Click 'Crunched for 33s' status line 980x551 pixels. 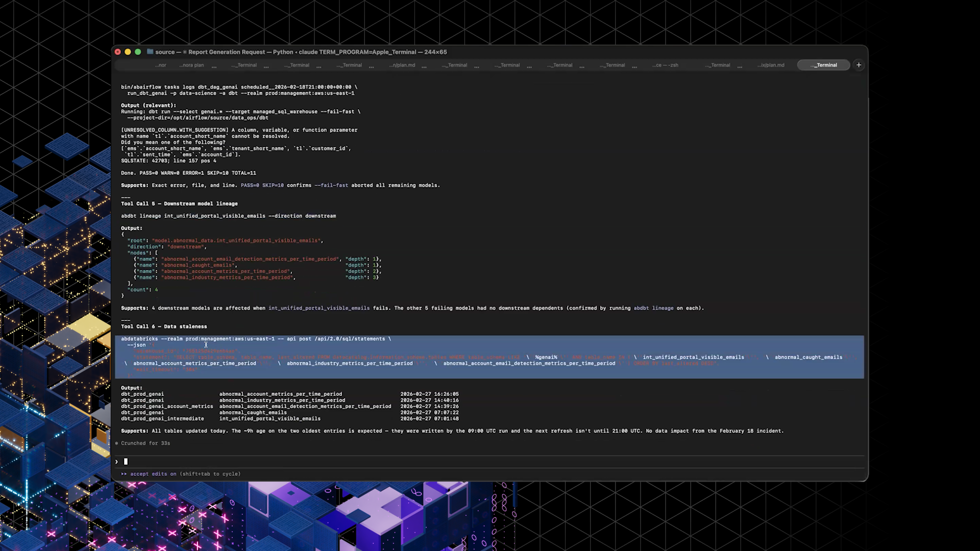pyautogui.click(x=145, y=443)
